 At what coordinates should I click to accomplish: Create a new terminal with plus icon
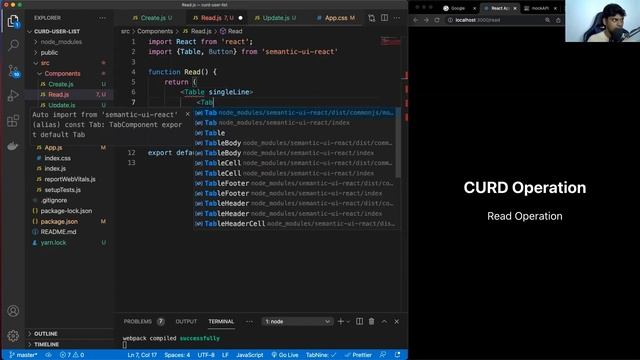click(340, 322)
